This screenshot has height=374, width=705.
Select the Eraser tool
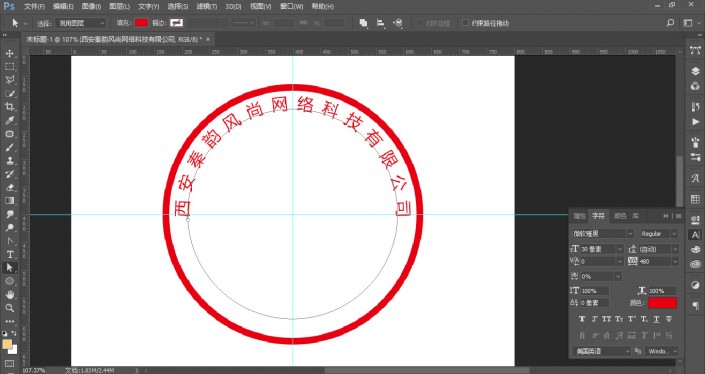[9, 187]
